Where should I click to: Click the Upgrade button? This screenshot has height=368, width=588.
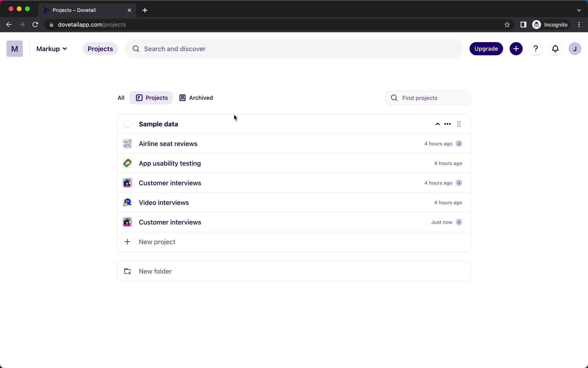point(486,49)
